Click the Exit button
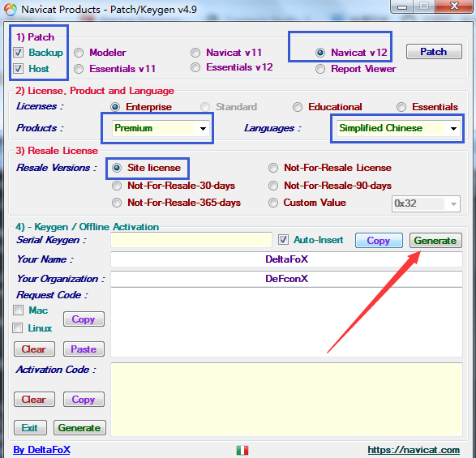476x458 pixels. 30,428
